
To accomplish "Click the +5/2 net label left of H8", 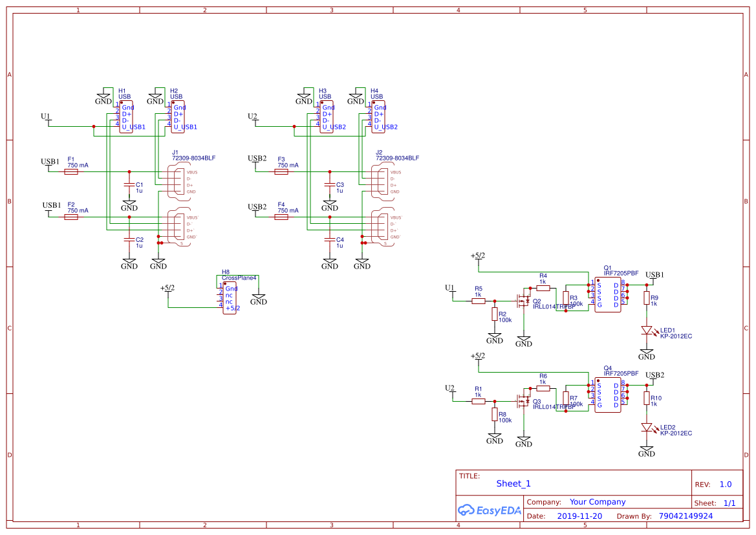I will pyautogui.click(x=167, y=288).
